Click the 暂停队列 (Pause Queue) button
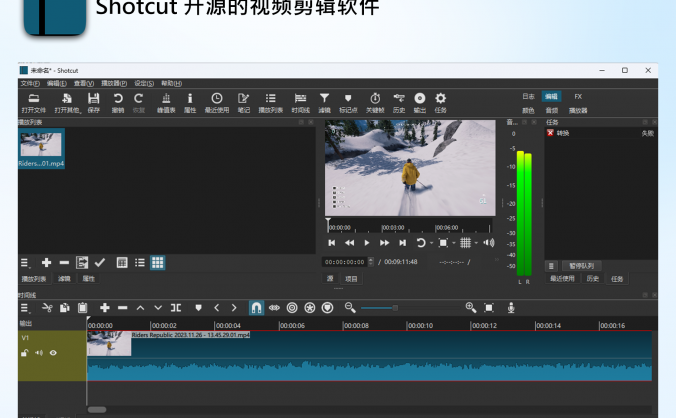Image resolution: width=676 pixels, height=418 pixels. pyautogui.click(x=582, y=266)
